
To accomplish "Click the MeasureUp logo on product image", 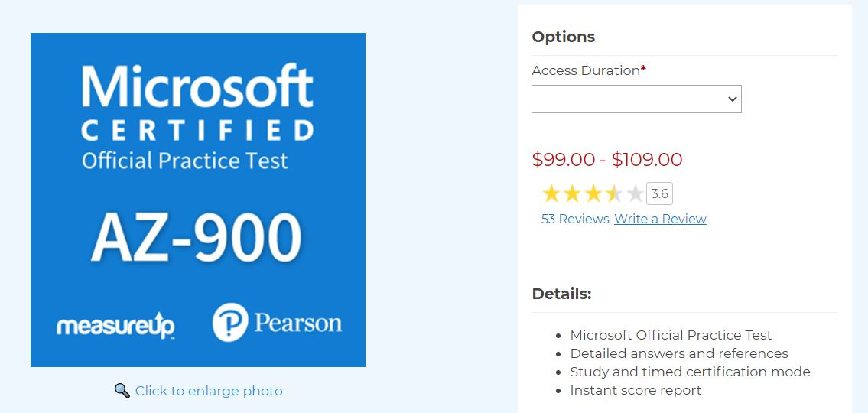I will pos(115,325).
